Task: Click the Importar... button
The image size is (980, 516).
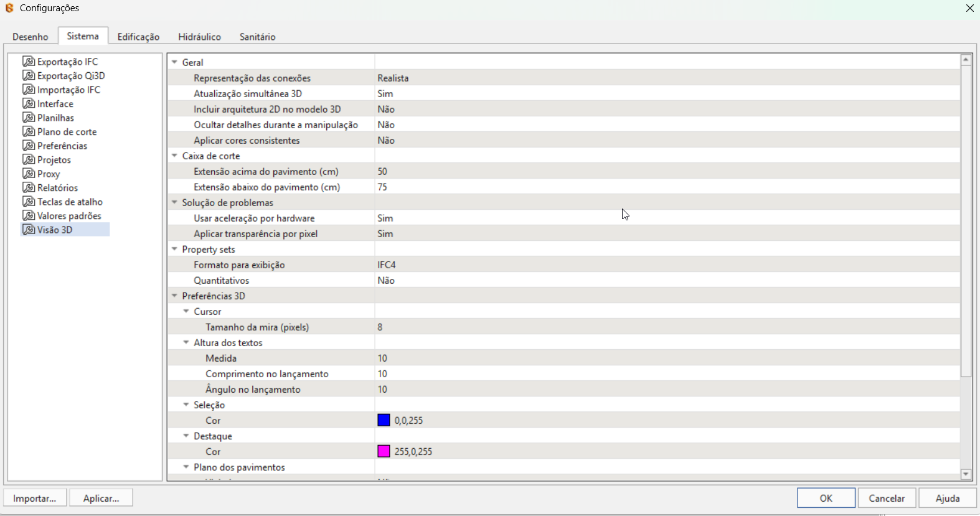Action: tap(35, 498)
